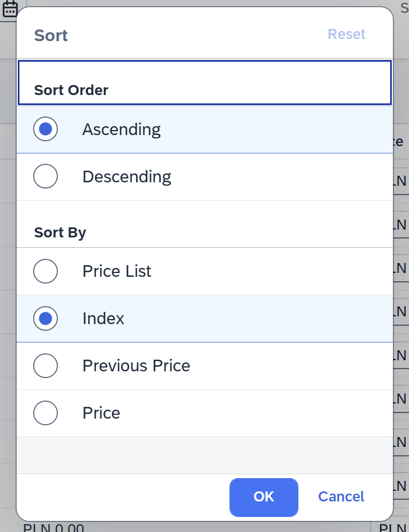Click the 'Price List' text label
Screen dimensions: 409x532
117,271
